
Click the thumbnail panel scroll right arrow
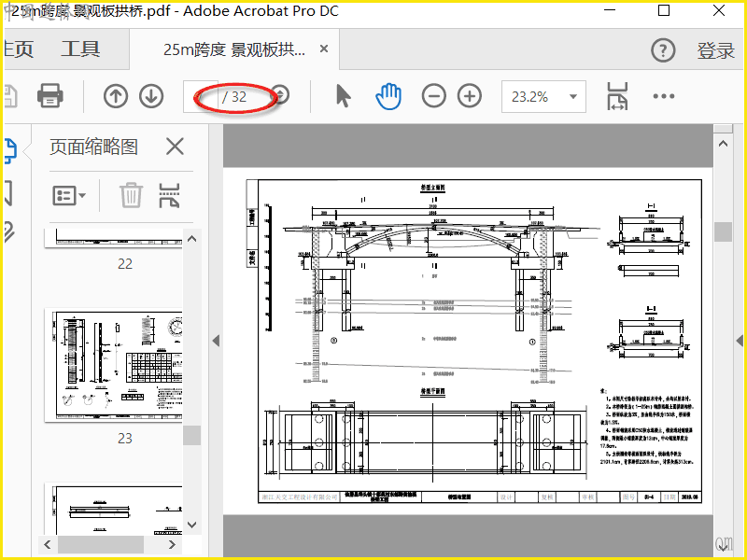172,544
